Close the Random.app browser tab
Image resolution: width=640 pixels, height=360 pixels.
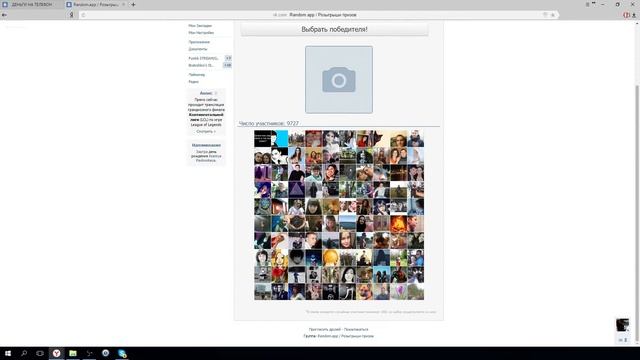pyautogui.click(x=124, y=4)
